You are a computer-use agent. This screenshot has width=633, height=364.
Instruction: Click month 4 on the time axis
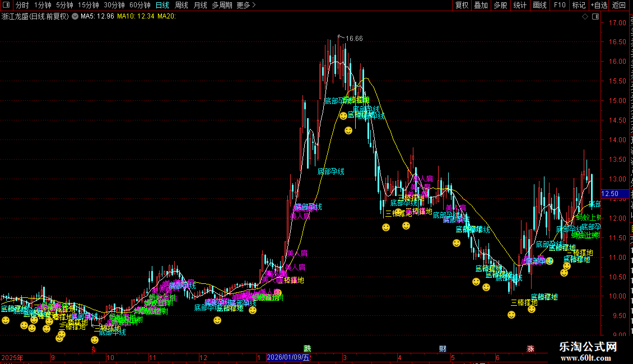coord(399,357)
